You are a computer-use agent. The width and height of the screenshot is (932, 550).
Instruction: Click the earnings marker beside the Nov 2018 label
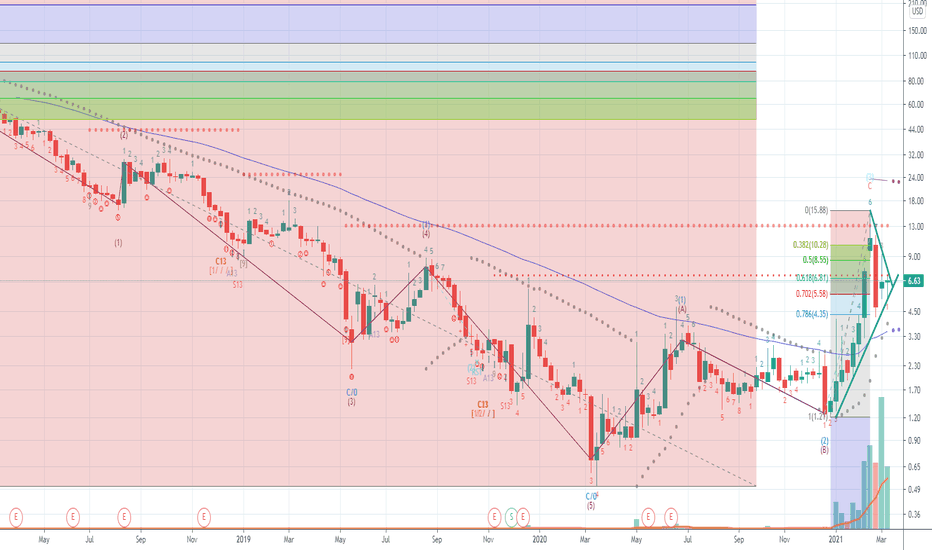(204, 517)
